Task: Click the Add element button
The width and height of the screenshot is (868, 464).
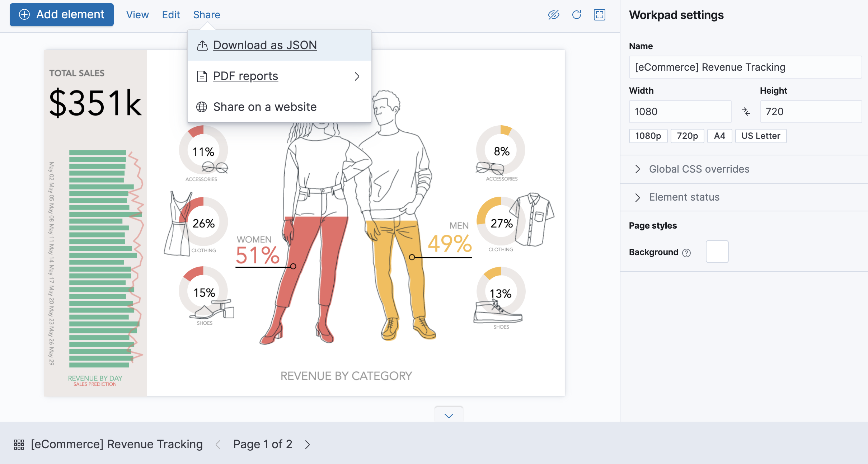Action: [x=61, y=14]
